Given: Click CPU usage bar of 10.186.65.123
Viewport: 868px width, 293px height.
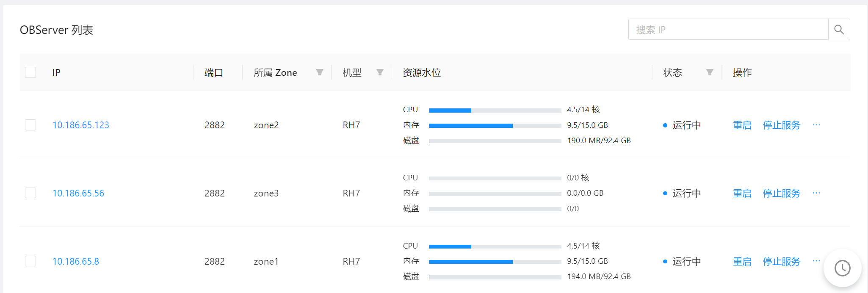Looking at the screenshot, I should (495, 111).
